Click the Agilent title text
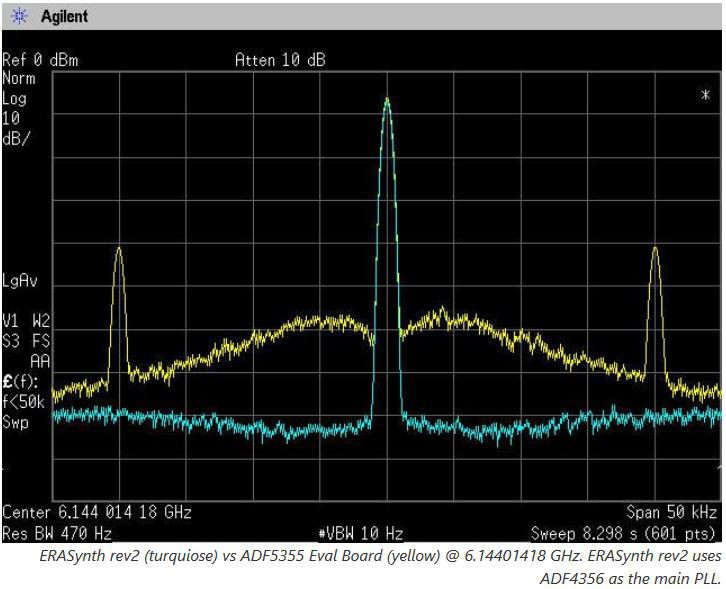The image size is (726, 589). [64, 17]
